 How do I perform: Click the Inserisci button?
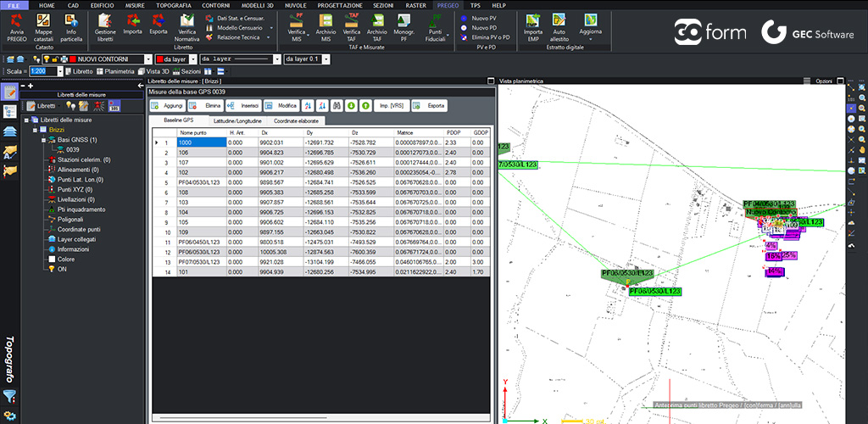click(242, 105)
